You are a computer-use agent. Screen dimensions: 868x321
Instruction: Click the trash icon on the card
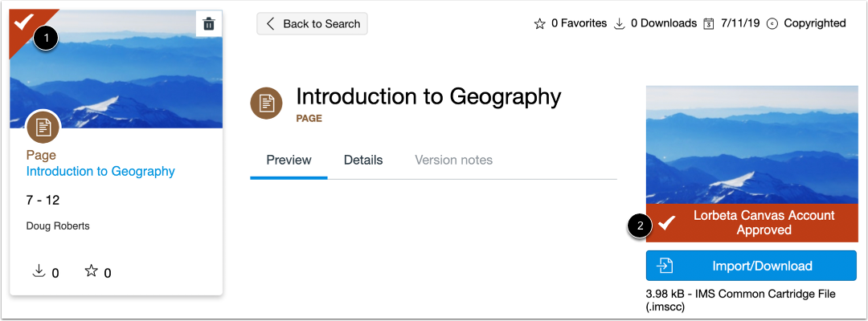(x=209, y=24)
